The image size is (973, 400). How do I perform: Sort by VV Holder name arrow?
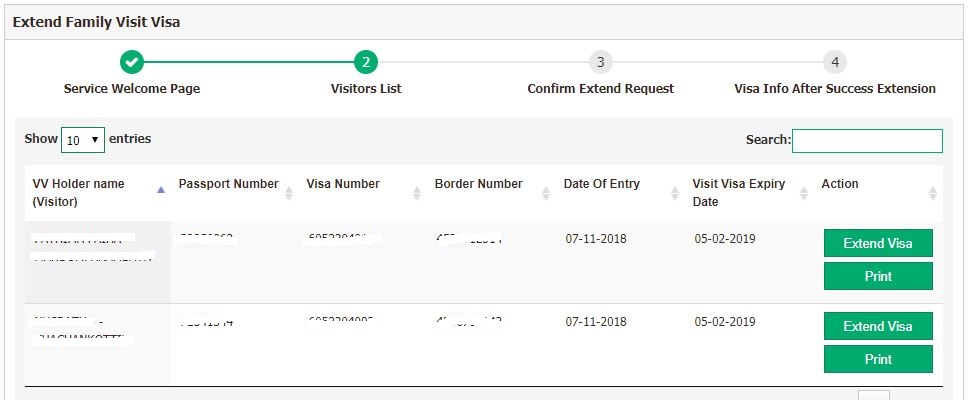click(161, 190)
